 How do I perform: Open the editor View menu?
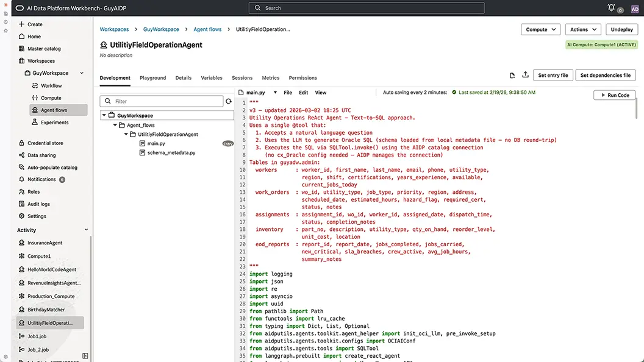(x=321, y=93)
